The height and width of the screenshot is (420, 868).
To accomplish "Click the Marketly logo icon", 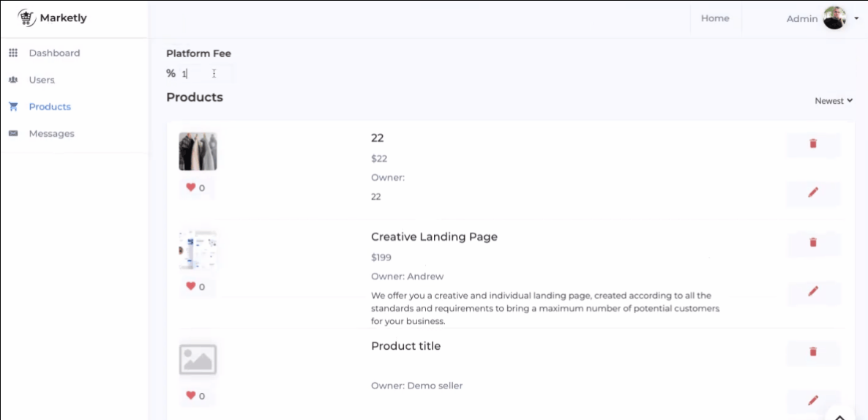I will (x=27, y=18).
